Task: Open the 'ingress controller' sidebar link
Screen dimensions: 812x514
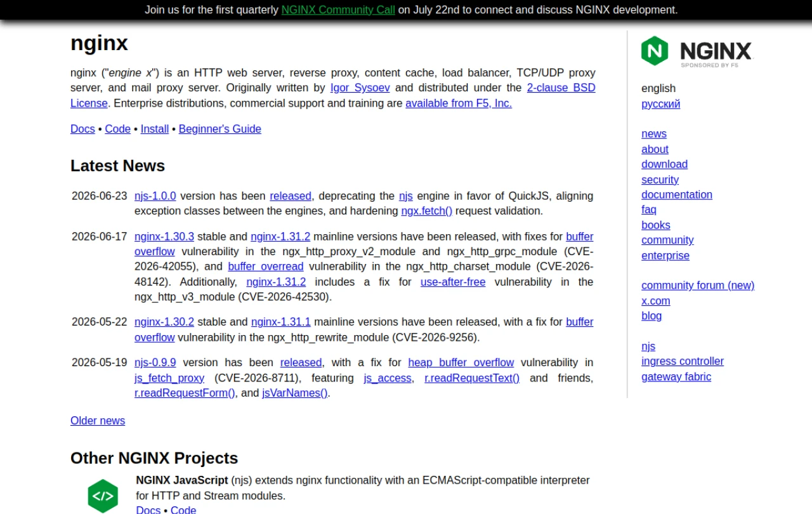Action: tap(683, 361)
